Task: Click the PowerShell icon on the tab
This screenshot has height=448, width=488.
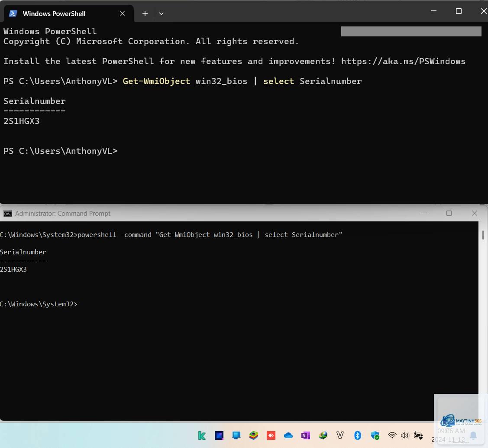Action: (13, 13)
